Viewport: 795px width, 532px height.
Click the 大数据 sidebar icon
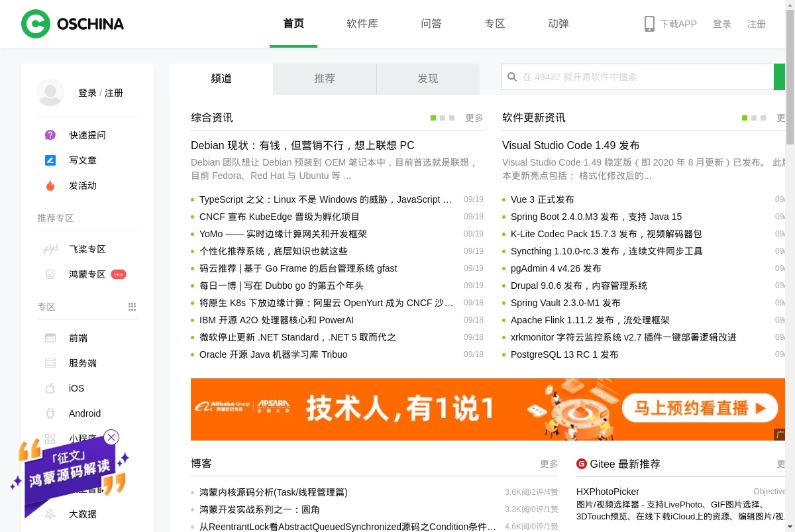pyautogui.click(x=50, y=514)
